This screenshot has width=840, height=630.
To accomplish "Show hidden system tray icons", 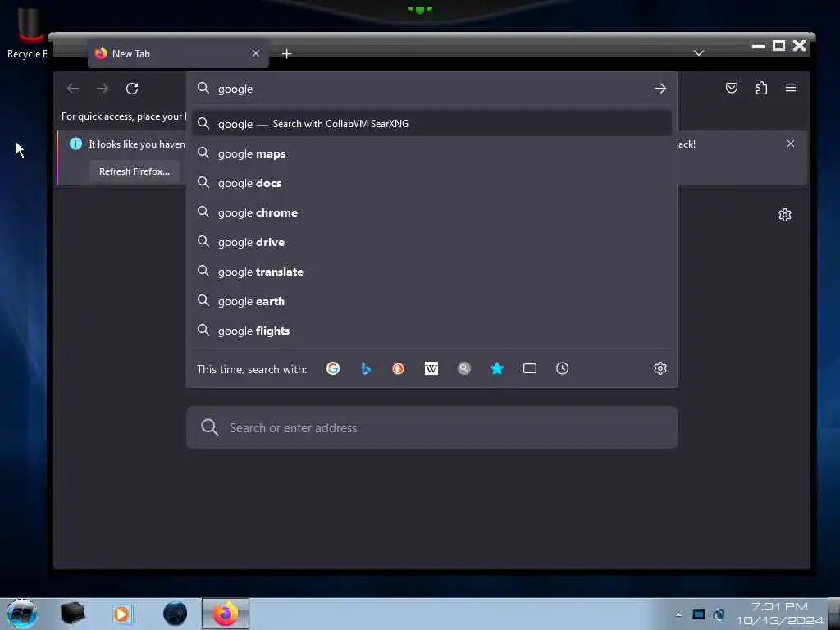I will pos(678,614).
